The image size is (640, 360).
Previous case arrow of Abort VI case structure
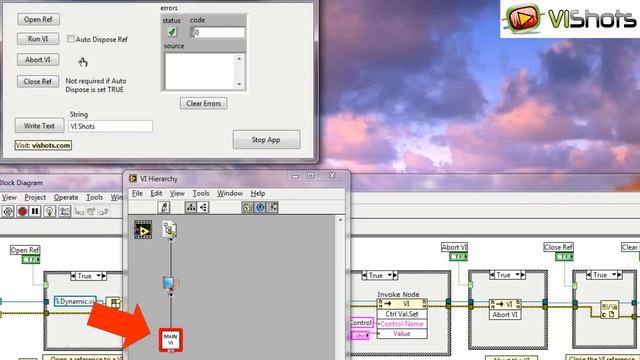tap(492, 275)
